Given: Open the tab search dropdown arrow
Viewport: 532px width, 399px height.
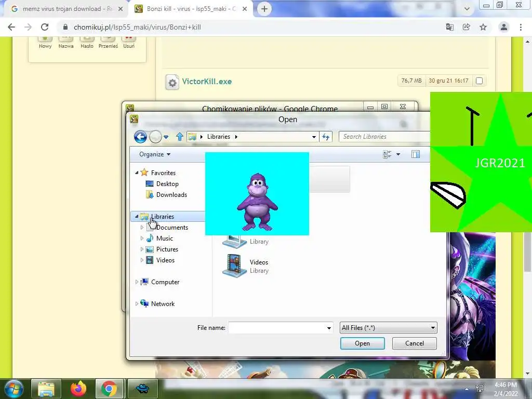Looking at the screenshot, I should coord(467,9).
